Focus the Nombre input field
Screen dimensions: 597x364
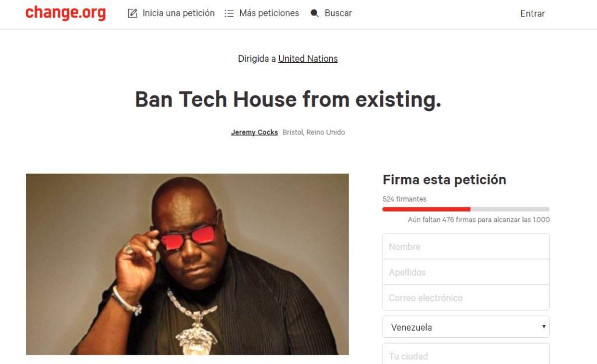click(466, 246)
